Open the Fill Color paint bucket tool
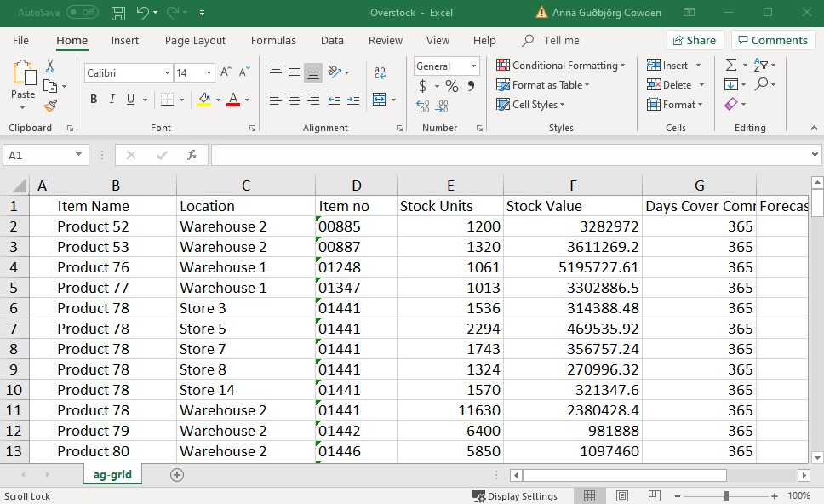824x504 pixels. (205, 100)
